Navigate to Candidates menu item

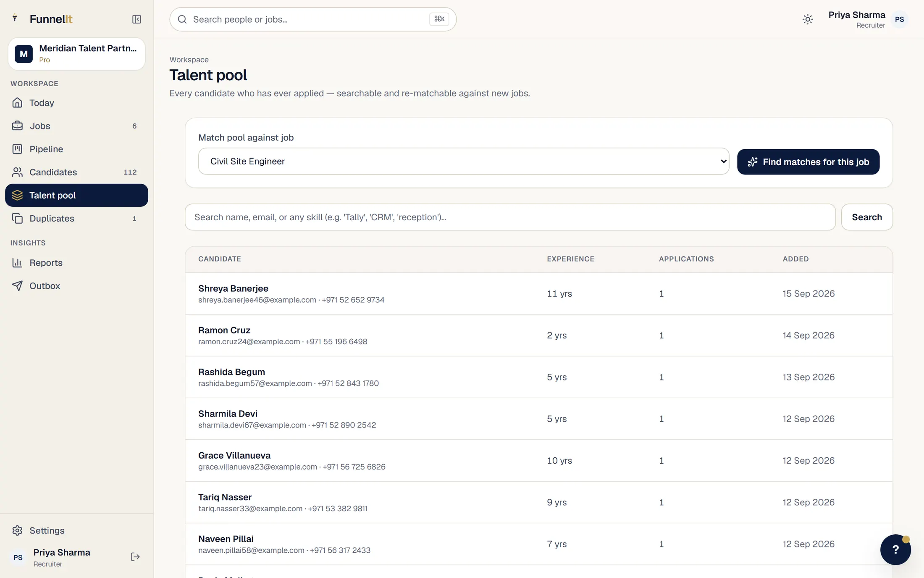tap(76, 172)
